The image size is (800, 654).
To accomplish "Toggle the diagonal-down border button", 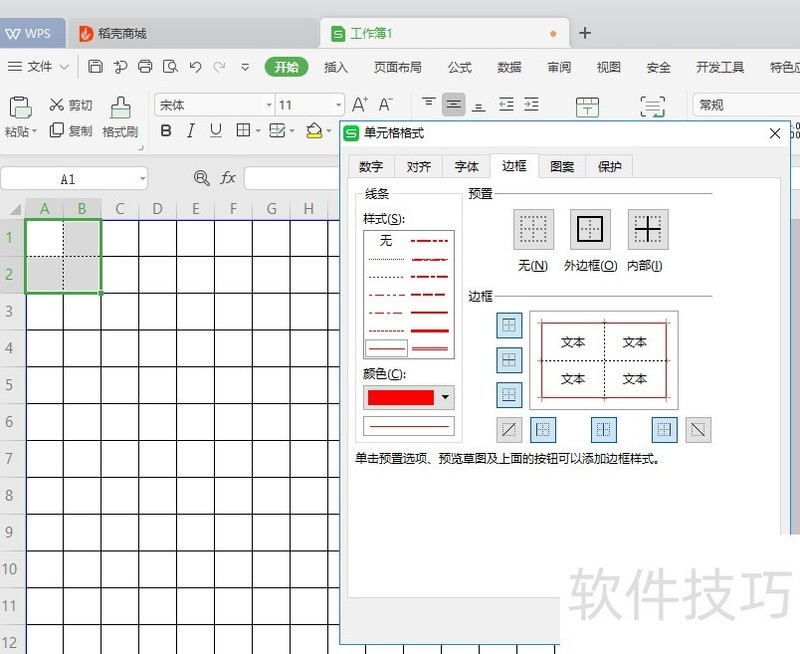I will [698, 429].
